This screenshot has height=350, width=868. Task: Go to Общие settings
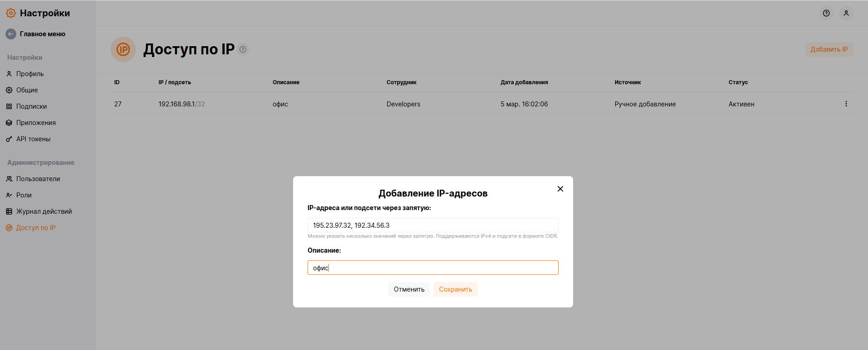click(27, 90)
